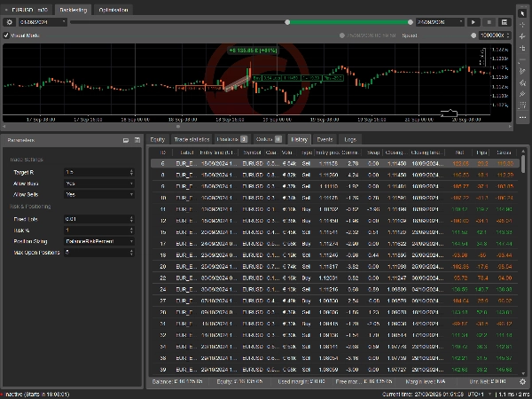
Task: Click the Inactive status indicator
Action: (x=36, y=395)
